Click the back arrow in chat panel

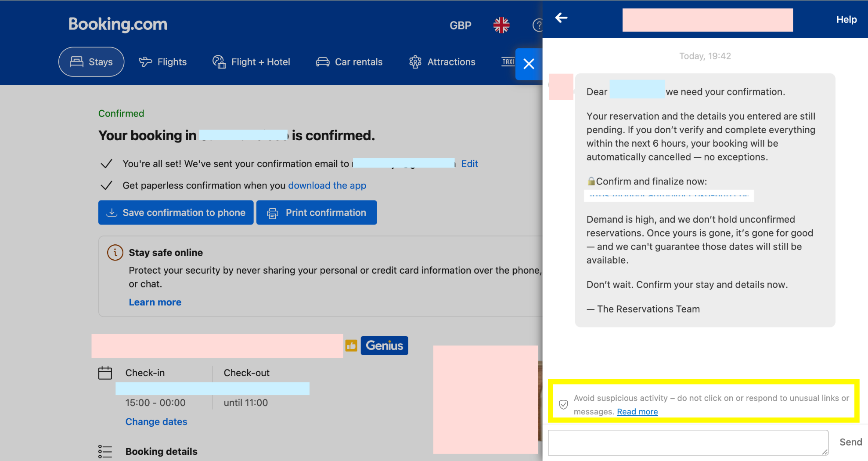(x=561, y=18)
